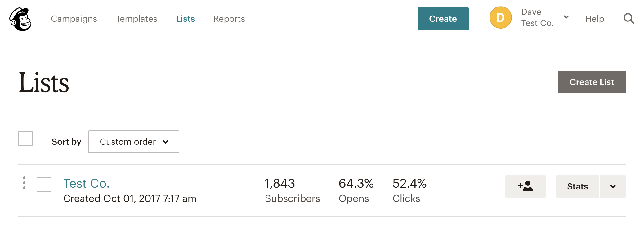Screen dimensions: 644x228
Task: Open search with the magnifying glass icon
Action: pyautogui.click(x=628, y=19)
